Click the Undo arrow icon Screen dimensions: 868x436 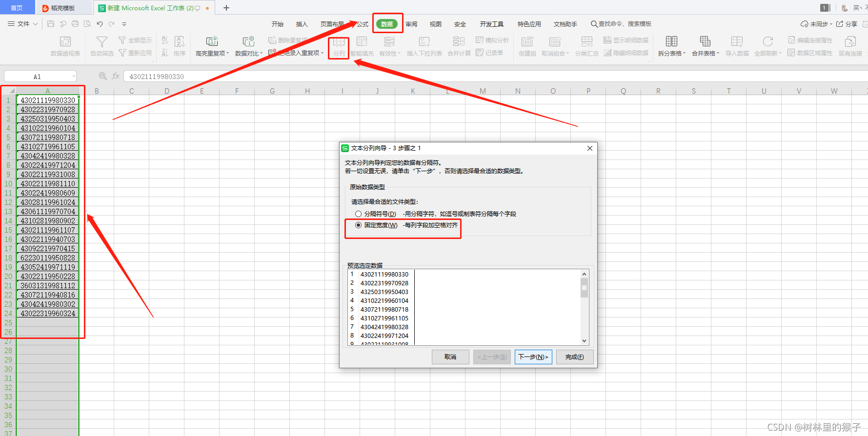tap(100, 23)
